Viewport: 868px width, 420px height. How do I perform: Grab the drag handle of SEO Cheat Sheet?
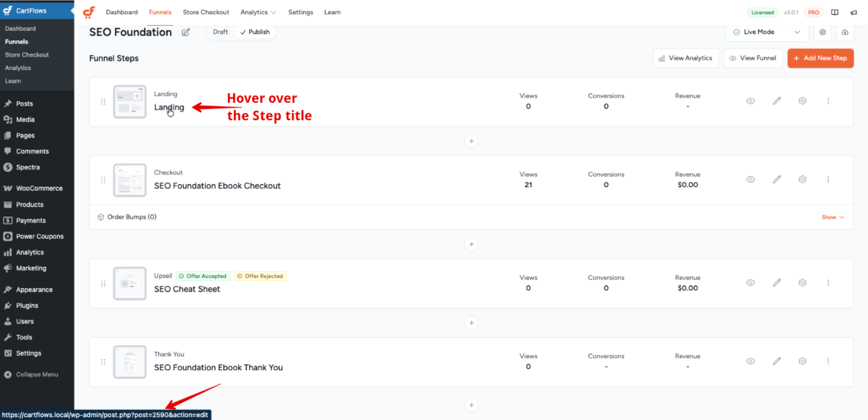coord(103,283)
